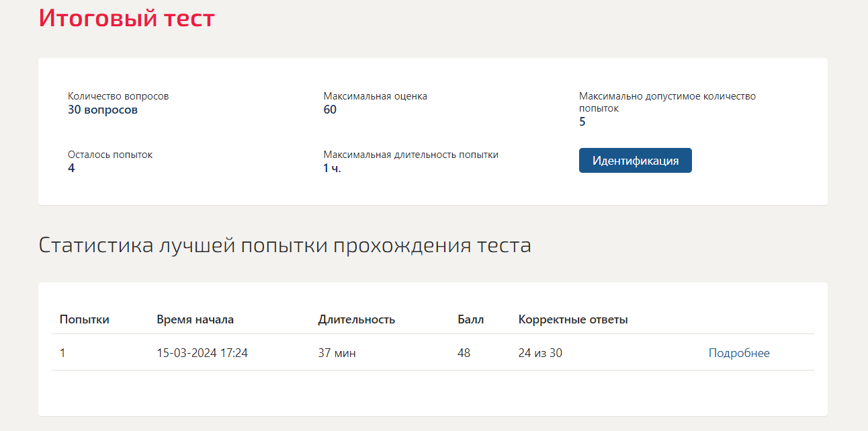This screenshot has width=868, height=431.
Task: Click the Статистика лучшей попытки heading
Action: click(285, 245)
